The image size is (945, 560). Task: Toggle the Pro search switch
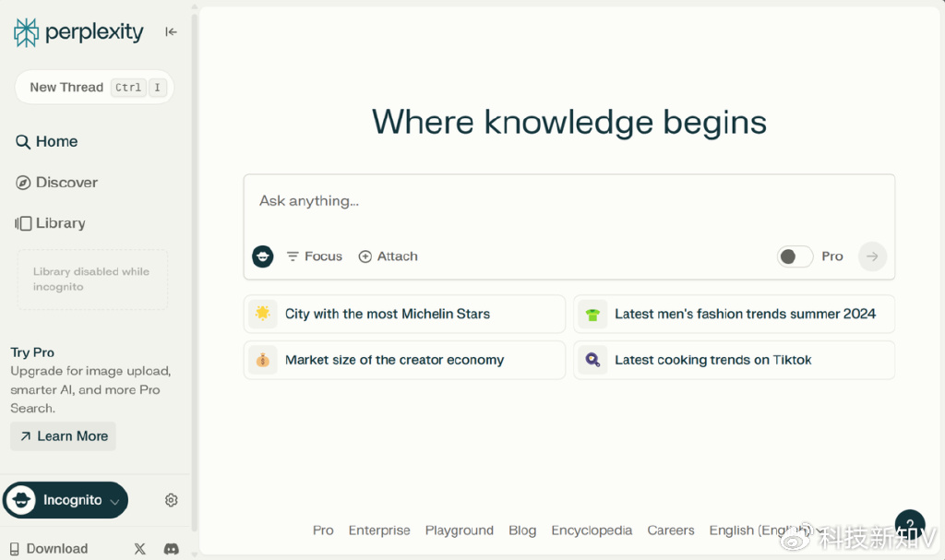[x=795, y=256]
